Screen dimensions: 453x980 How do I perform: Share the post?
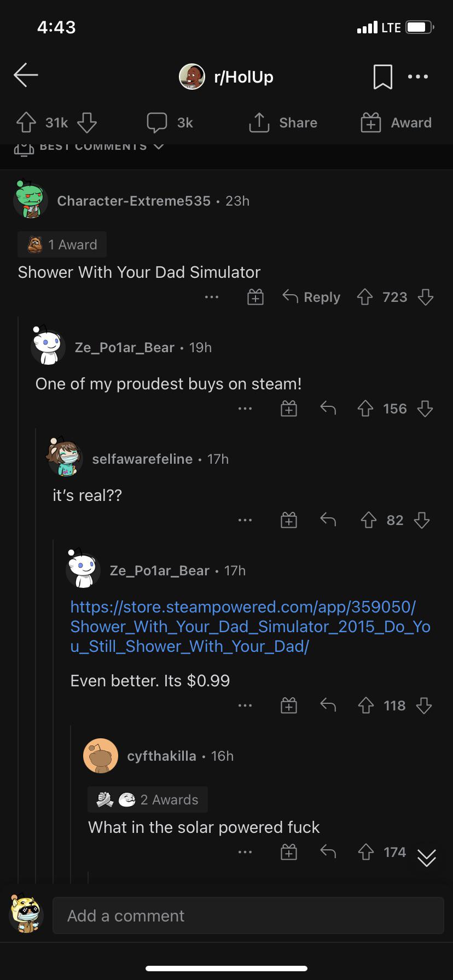(283, 122)
